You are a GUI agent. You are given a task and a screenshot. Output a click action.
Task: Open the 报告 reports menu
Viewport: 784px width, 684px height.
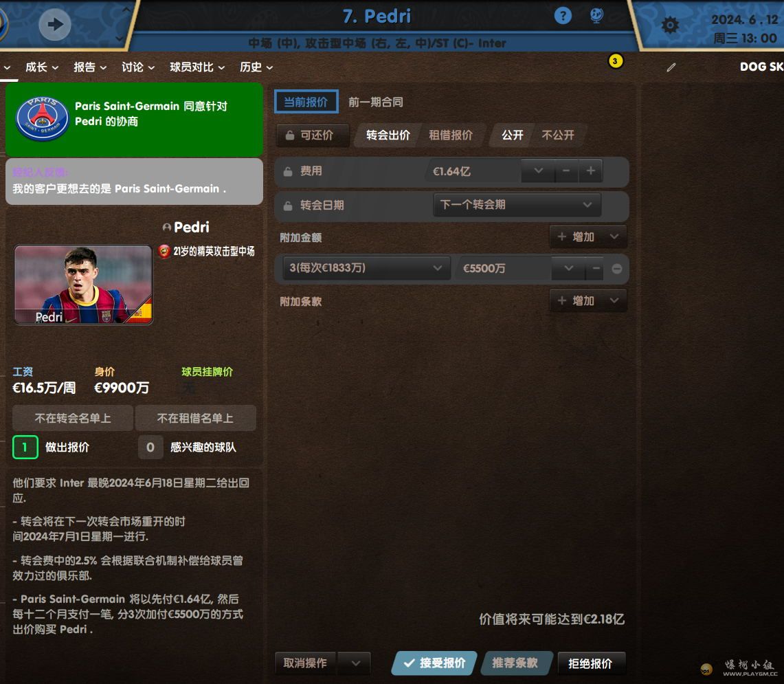coord(90,67)
